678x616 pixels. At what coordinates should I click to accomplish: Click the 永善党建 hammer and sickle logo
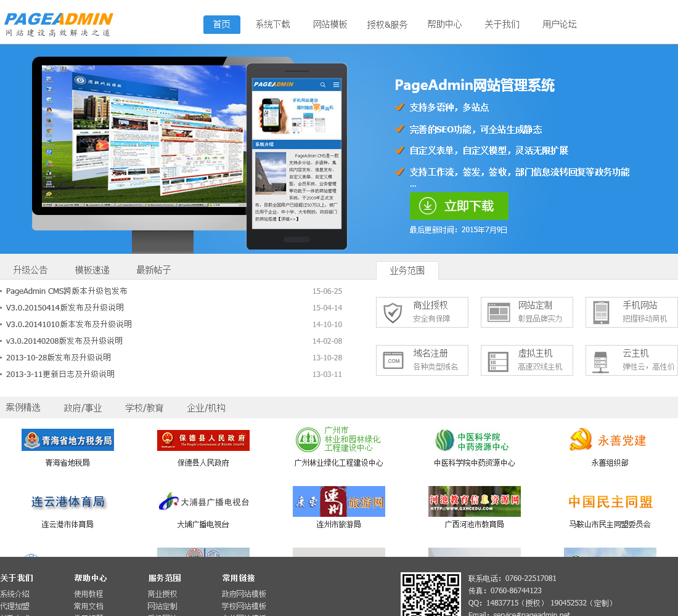(x=609, y=440)
